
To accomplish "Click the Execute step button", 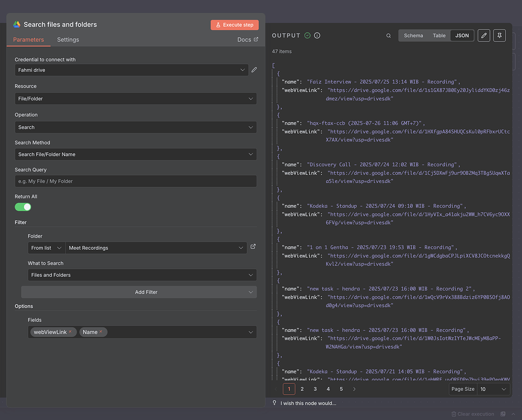I will click(x=234, y=25).
